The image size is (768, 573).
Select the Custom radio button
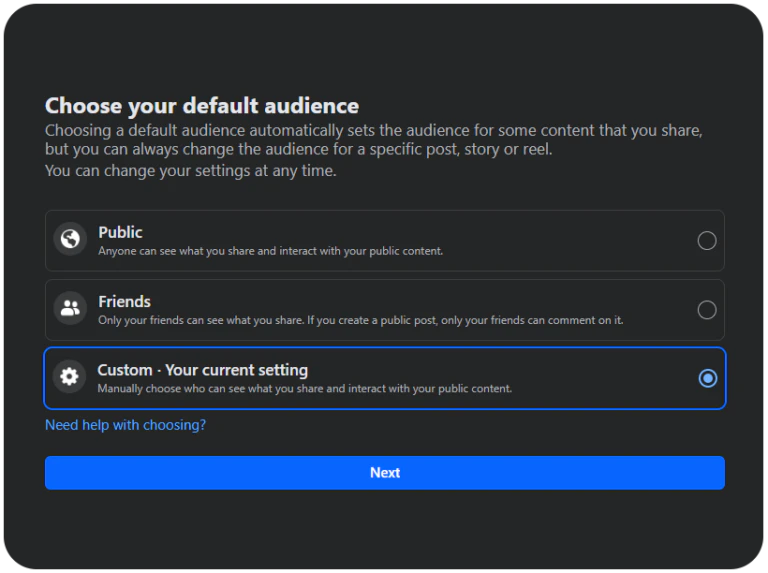(x=707, y=378)
